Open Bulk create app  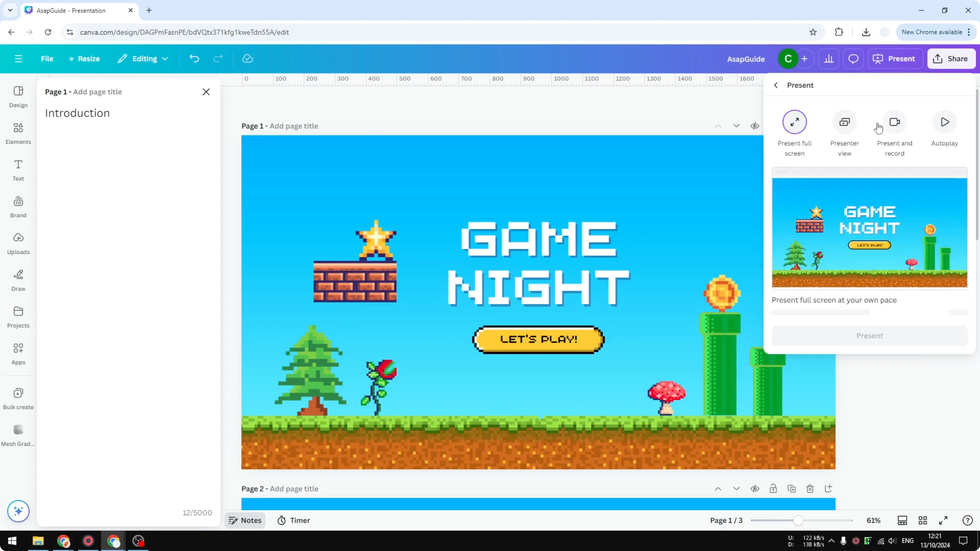pos(18,398)
